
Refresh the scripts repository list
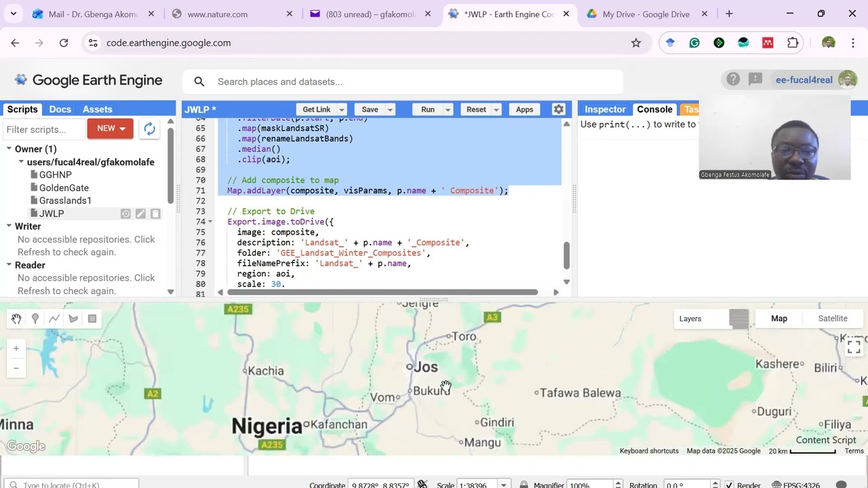click(149, 129)
